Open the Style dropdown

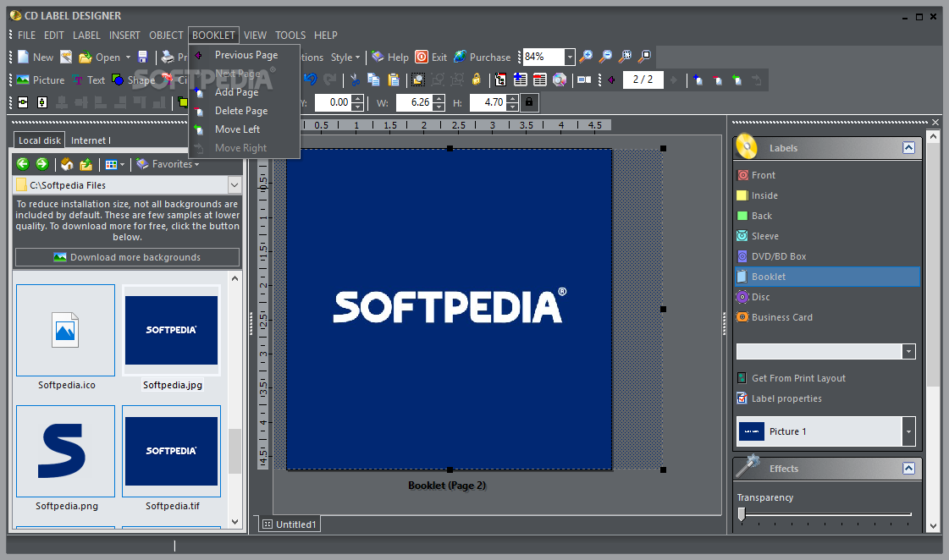(x=345, y=58)
